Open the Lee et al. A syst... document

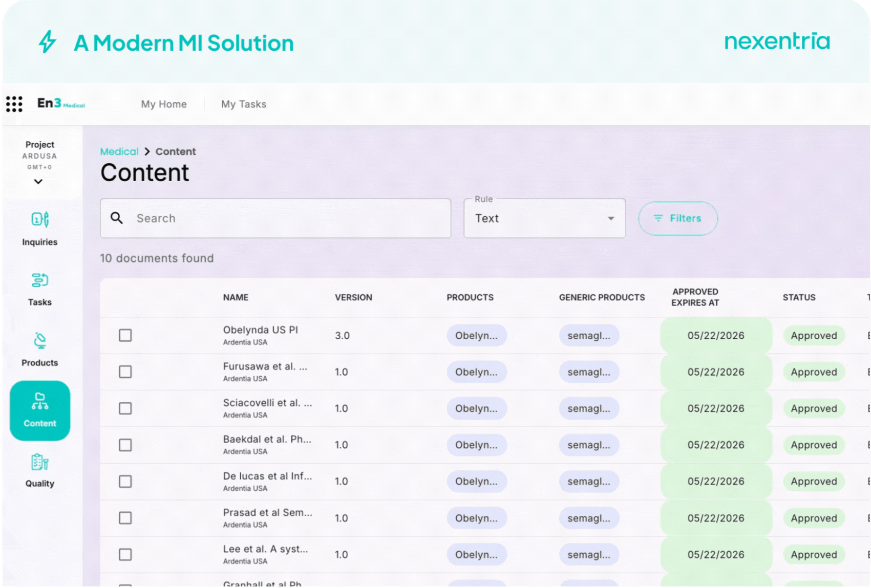[265, 549]
